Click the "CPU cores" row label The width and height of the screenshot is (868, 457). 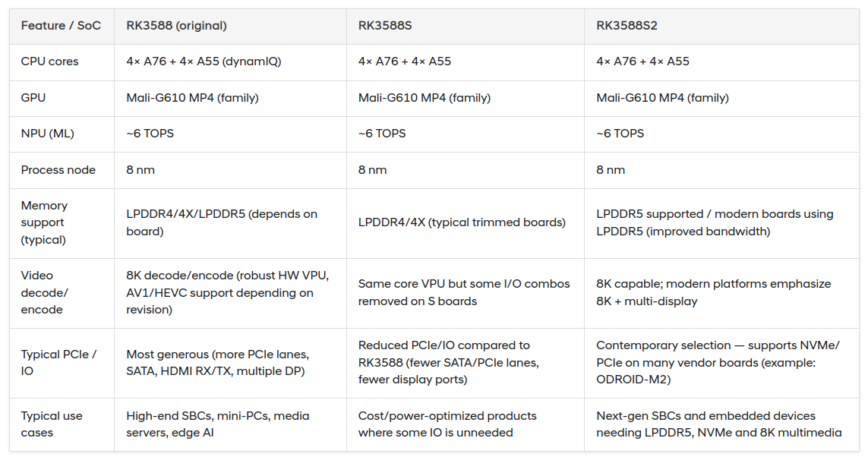[49, 61]
